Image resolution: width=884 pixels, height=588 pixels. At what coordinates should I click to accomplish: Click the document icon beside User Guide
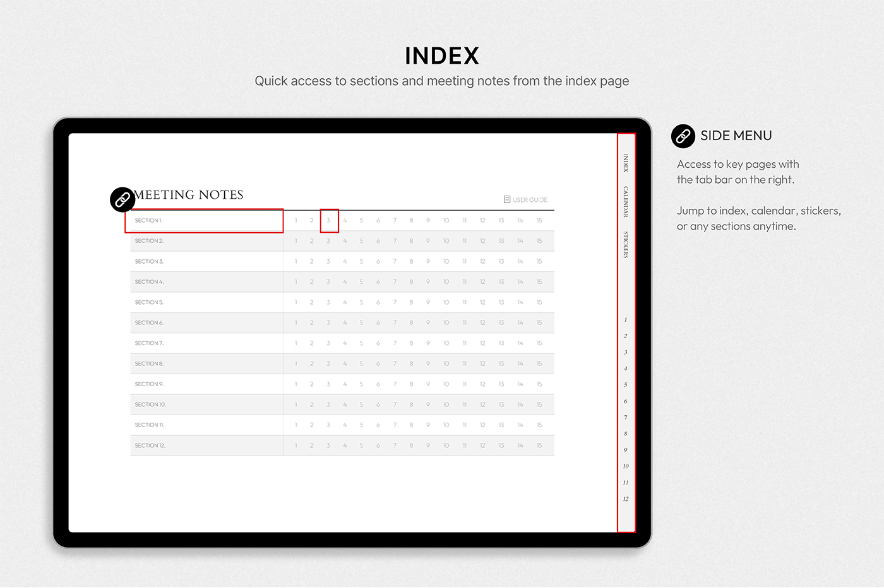[x=507, y=199]
